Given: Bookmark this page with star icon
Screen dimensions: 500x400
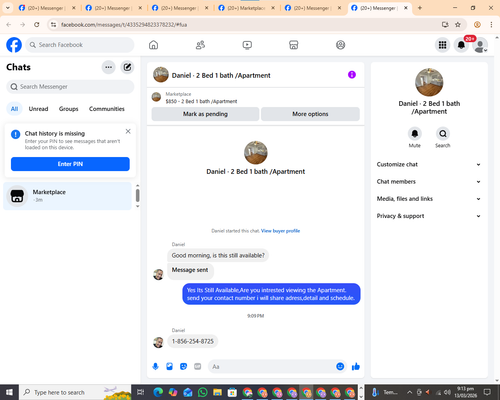Looking at the screenshot, I should [458, 25].
